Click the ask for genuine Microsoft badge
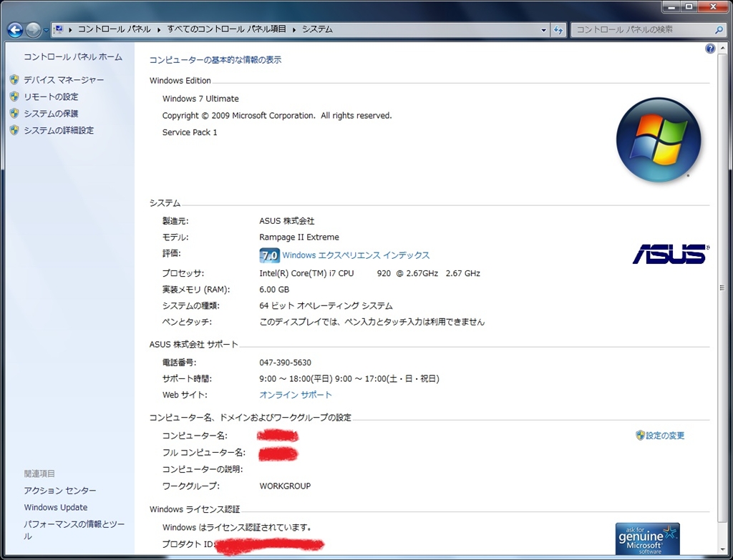733x560 pixels. click(647, 539)
